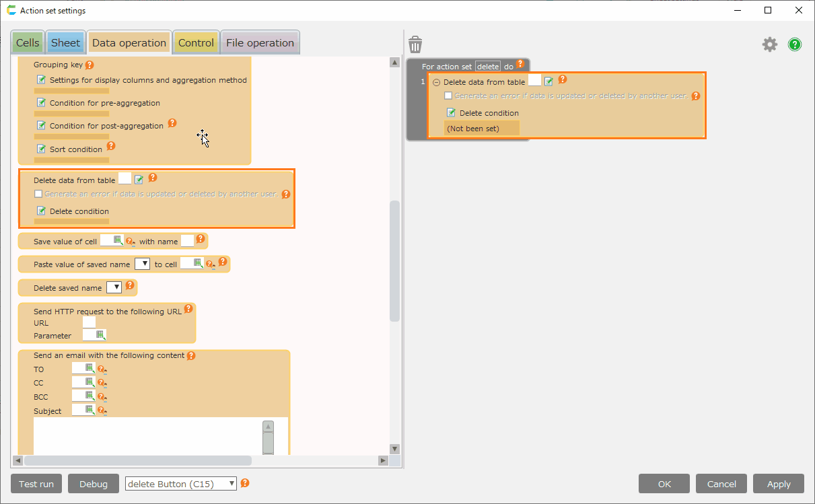Click edit icon for Condition for post-aggregation

(42, 126)
